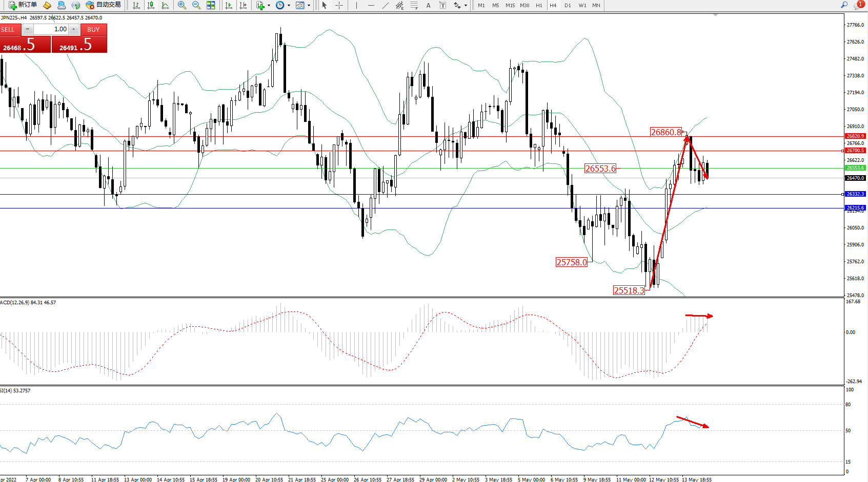Screen dimensions: 868x482
Task: Select the Fibonacci retracement tool
Action: coord(414,5)
